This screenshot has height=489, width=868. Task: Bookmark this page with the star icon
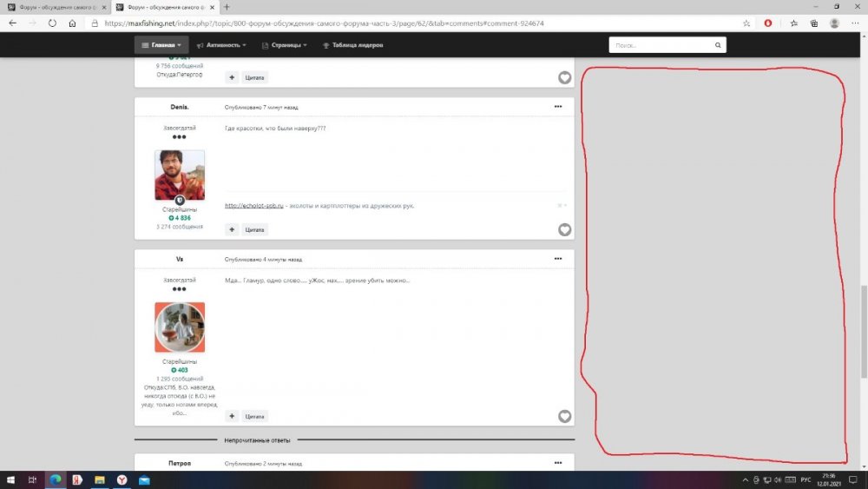[746, 23]
